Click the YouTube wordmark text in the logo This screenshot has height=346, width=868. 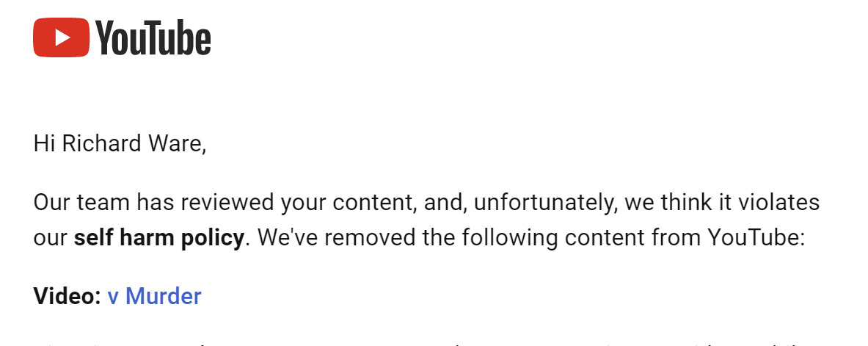coord(153,37)
